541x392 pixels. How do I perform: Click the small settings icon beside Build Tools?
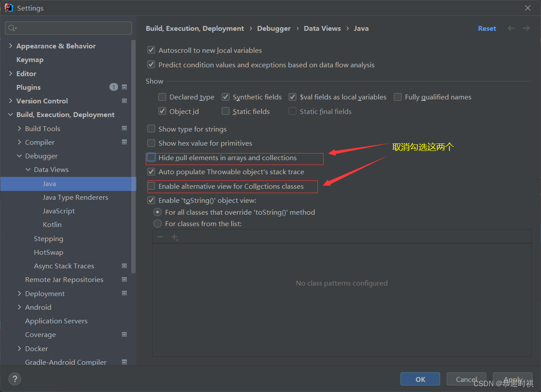click(125, 128)
